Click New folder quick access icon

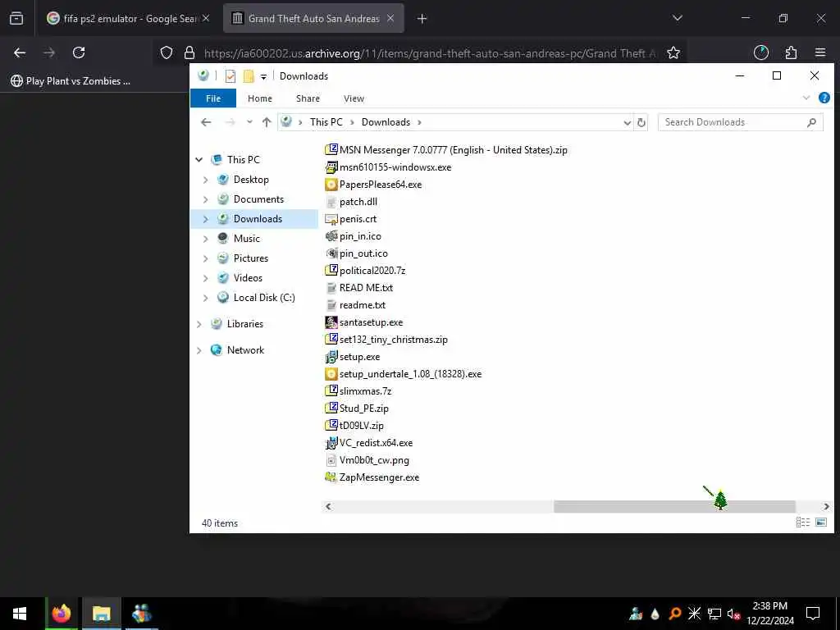click(249, 76)
